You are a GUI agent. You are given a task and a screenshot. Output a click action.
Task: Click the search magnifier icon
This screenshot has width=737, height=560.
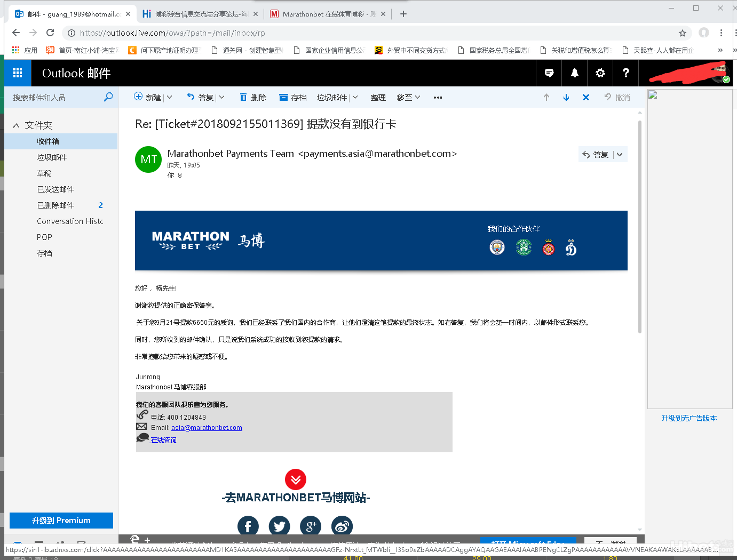pyautogui.click(x=108, y=97)
